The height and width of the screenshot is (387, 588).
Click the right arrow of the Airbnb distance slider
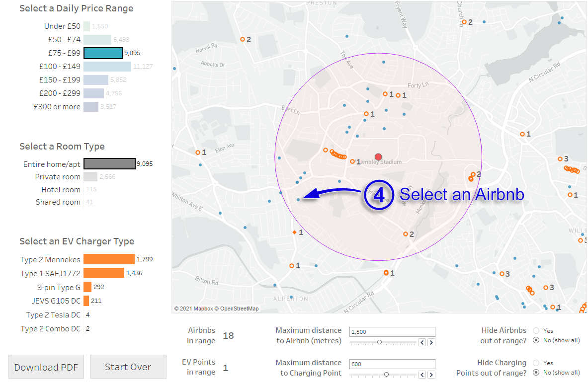(431, 342)
